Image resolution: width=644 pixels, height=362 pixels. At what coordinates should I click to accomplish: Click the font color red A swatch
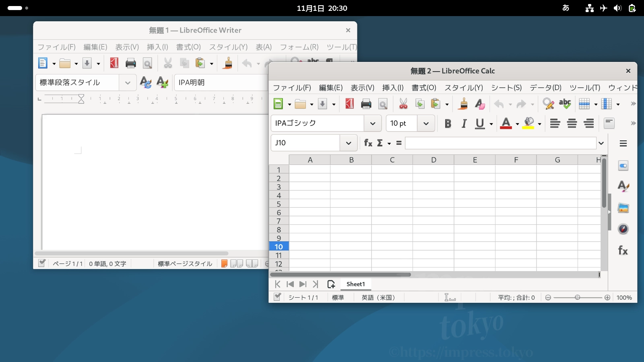pyautogui.click(x=506, y=123)
